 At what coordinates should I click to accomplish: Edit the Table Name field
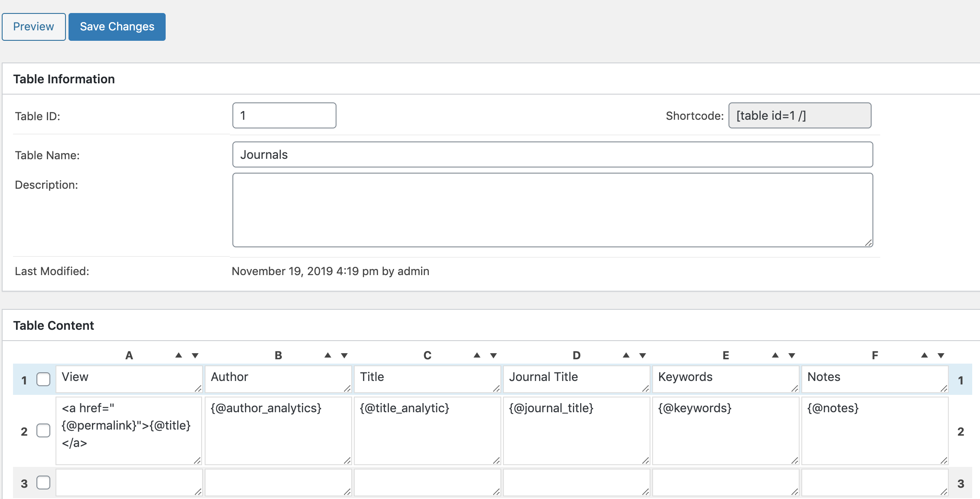tap(552, 154)
